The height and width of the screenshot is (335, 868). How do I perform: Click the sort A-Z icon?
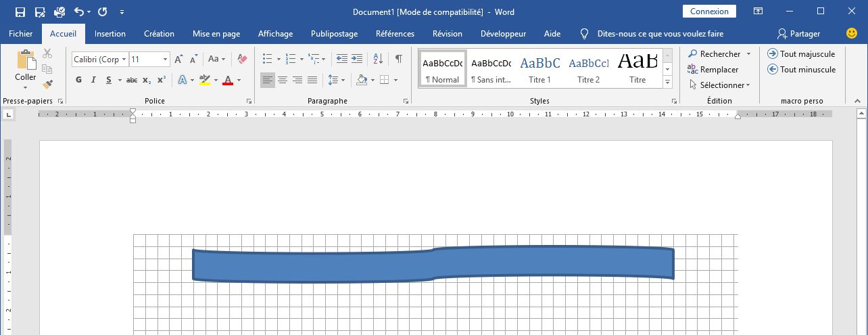point(378,59)
